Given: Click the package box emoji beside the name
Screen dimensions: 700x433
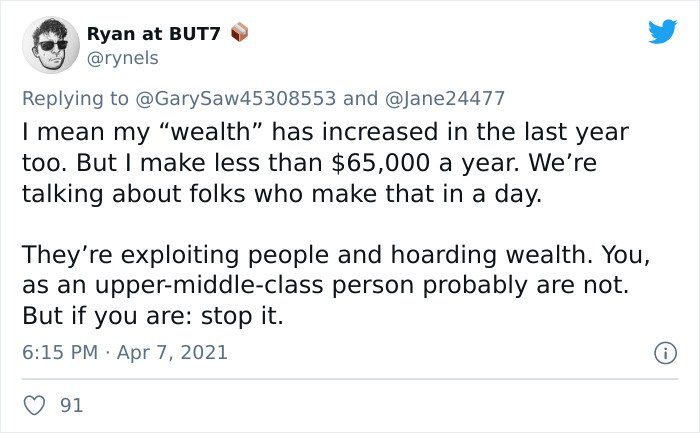Looking at the screenshot, I should [x=239, y=32].
